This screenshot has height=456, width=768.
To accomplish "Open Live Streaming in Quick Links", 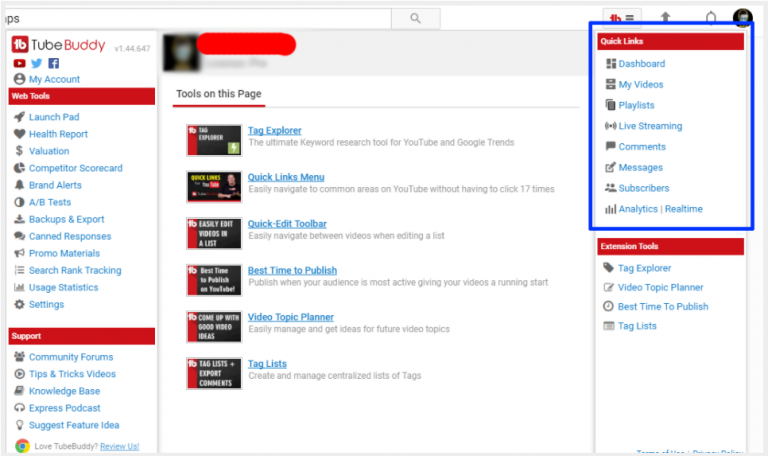I will [650, 126].
